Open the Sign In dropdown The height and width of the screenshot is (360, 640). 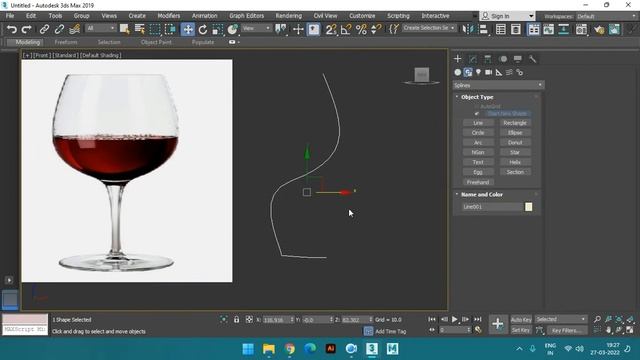[x=507, y=16]
